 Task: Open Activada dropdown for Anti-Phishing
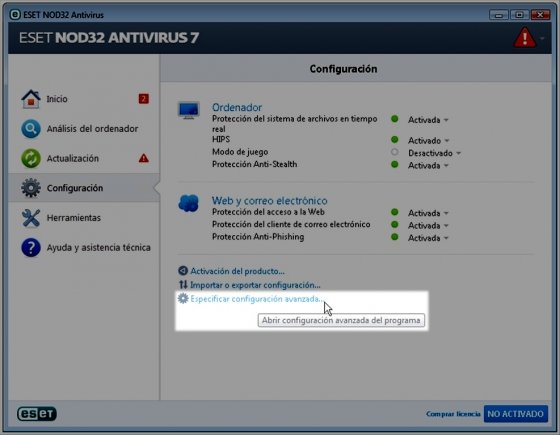point(428,238)
